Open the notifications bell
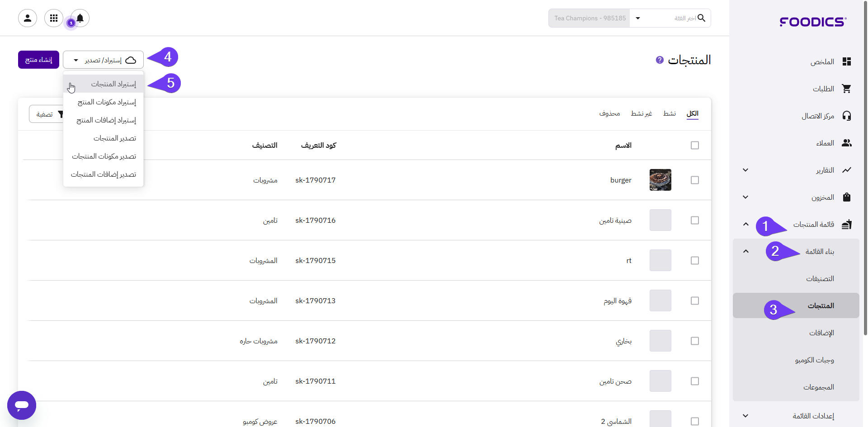This screenshot has height=427, width=868. 80,18
